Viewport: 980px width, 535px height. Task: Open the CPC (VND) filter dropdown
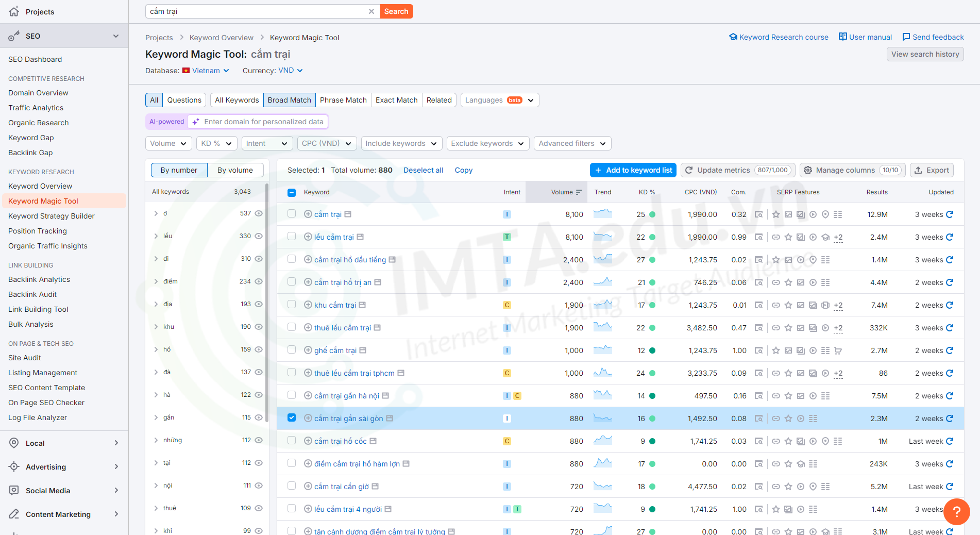[x=327, y=143]
